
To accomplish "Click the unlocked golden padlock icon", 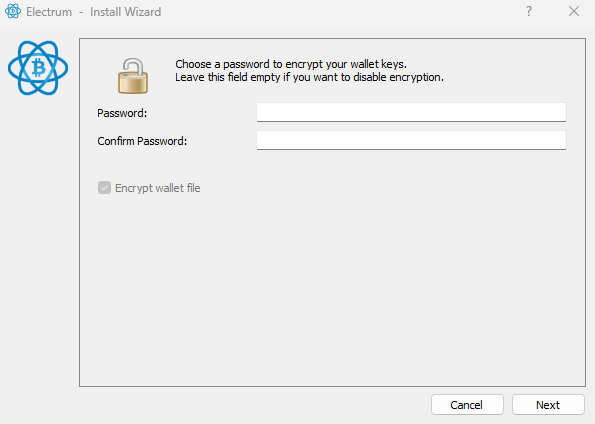I will click(x=133, y=76).
